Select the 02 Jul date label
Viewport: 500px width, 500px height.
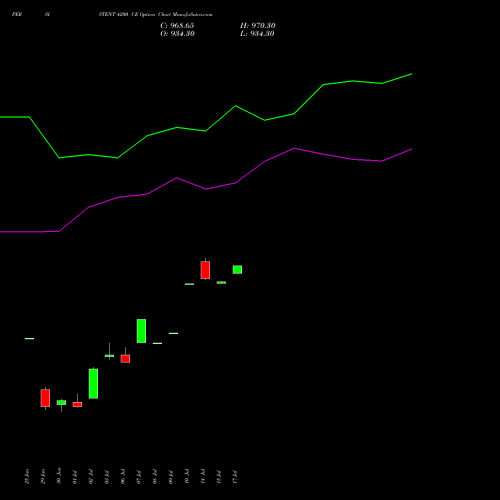pos(91,477)
